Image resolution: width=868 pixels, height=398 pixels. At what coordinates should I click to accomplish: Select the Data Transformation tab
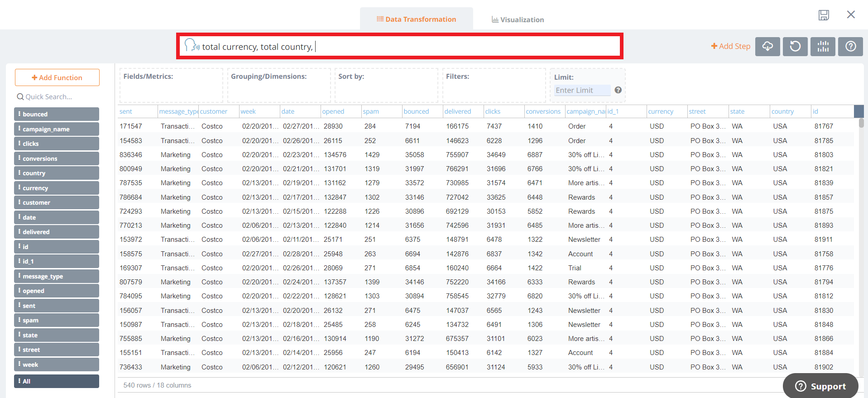(x=416, y=19)
